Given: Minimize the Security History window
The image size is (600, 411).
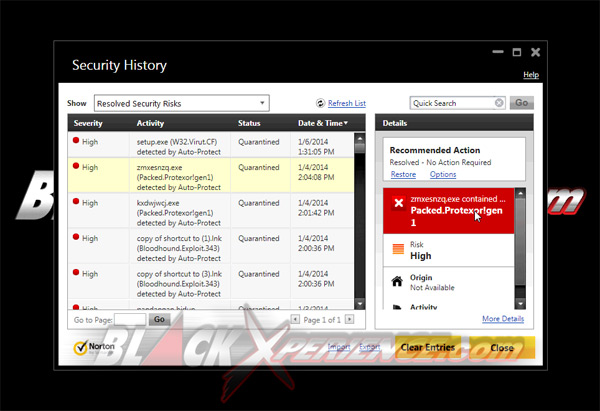Looking at the screenshot, I should pyautogui.click(x=497, y=52).
